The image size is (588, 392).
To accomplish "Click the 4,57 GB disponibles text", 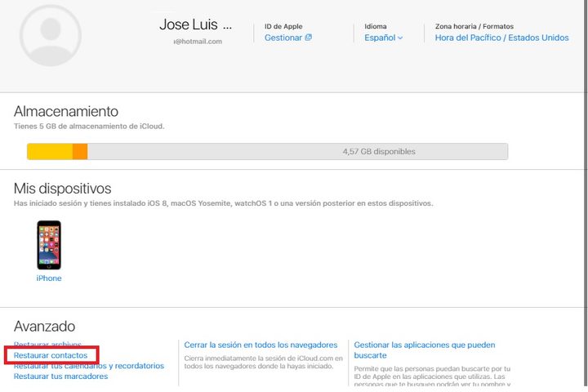I will coord(379,152).
